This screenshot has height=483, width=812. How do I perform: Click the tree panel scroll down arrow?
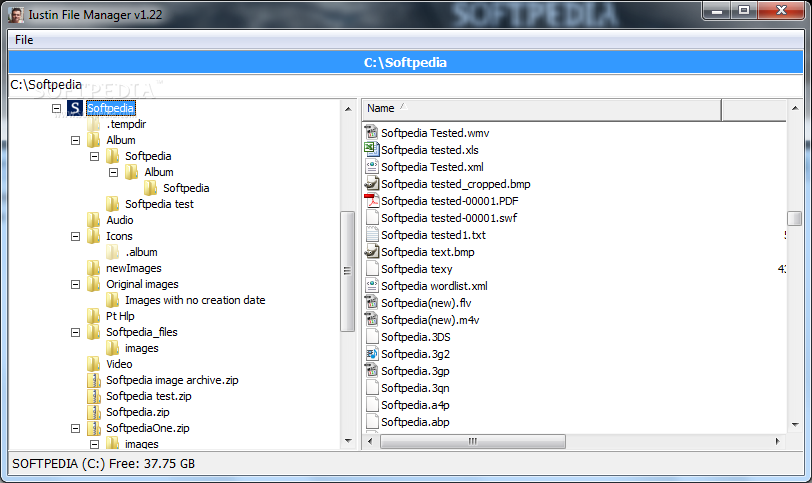point(348,441)
